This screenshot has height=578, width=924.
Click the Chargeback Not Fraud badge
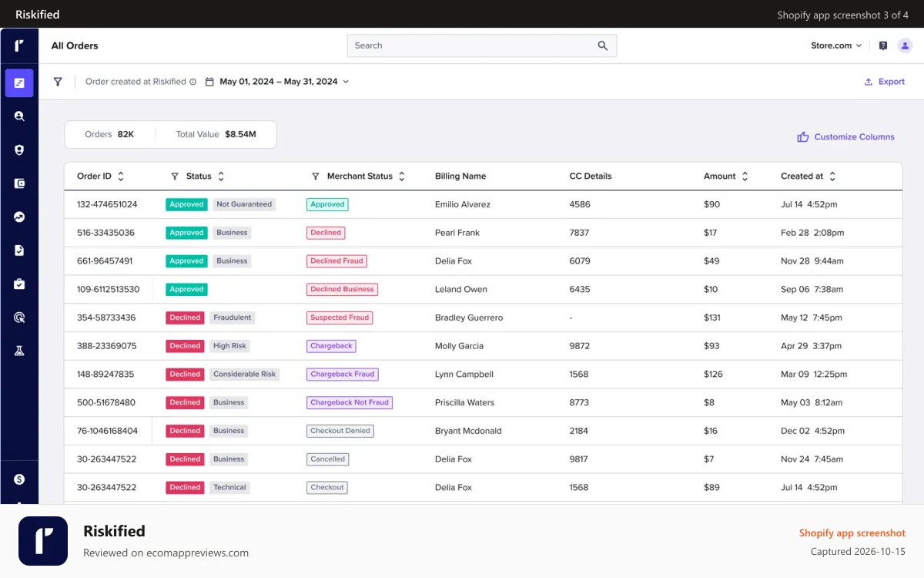tap(350, 402)
